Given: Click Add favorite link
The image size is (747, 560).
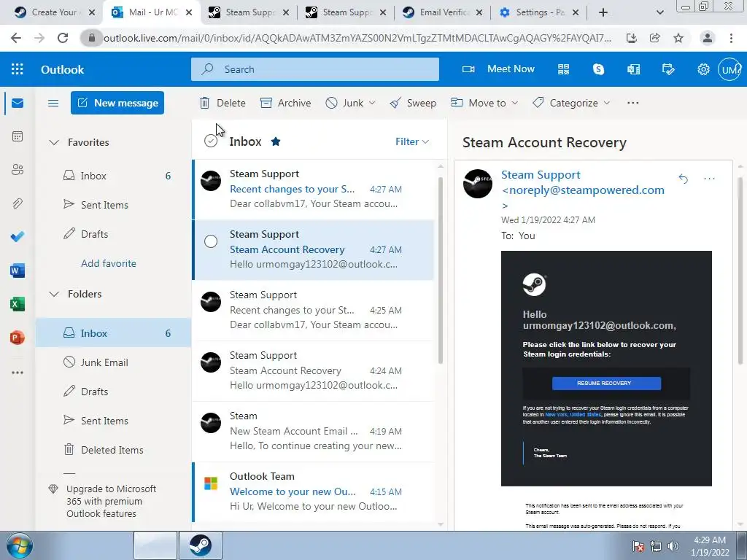Looking at the screenshot, I should 109,263.
